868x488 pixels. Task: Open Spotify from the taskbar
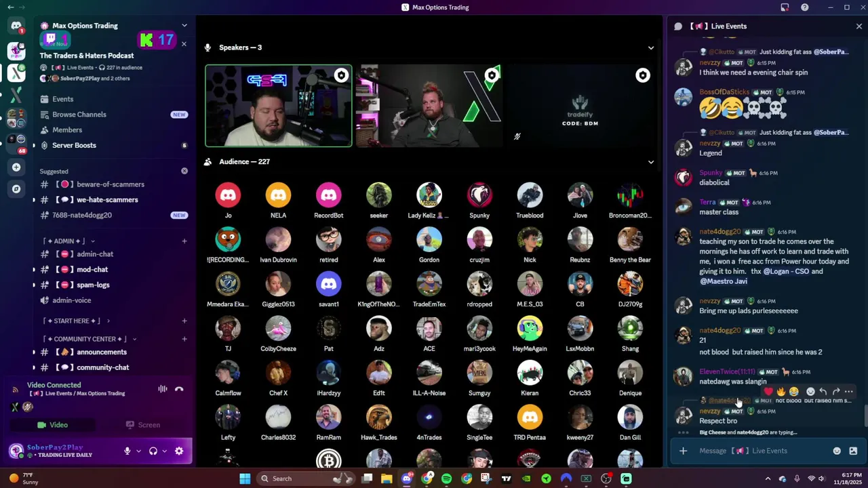pos(446,479)
